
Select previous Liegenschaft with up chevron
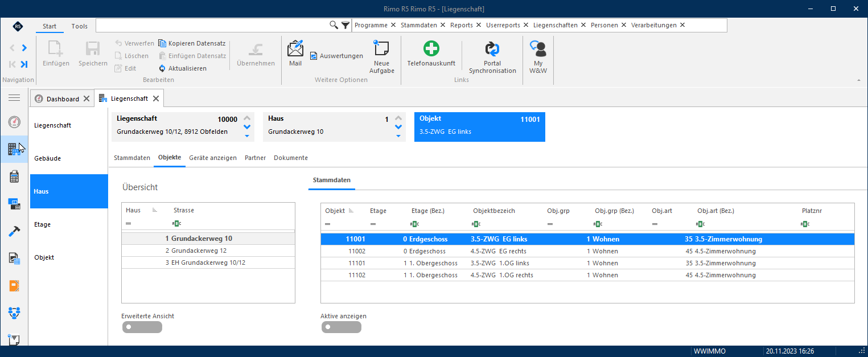click(247, 118)
